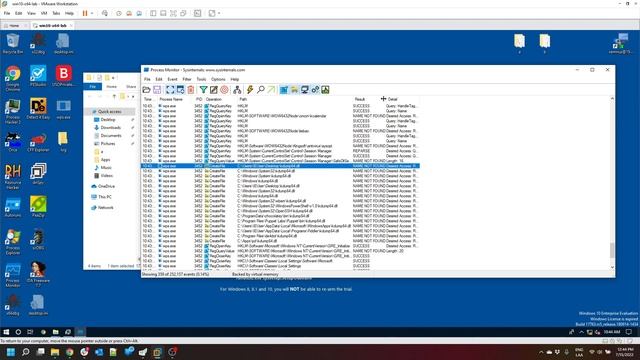Viewport: 640px width, 360px height.
Task: Click the Up arrow in Explorer navigation
Action: [x=114, y=97]
